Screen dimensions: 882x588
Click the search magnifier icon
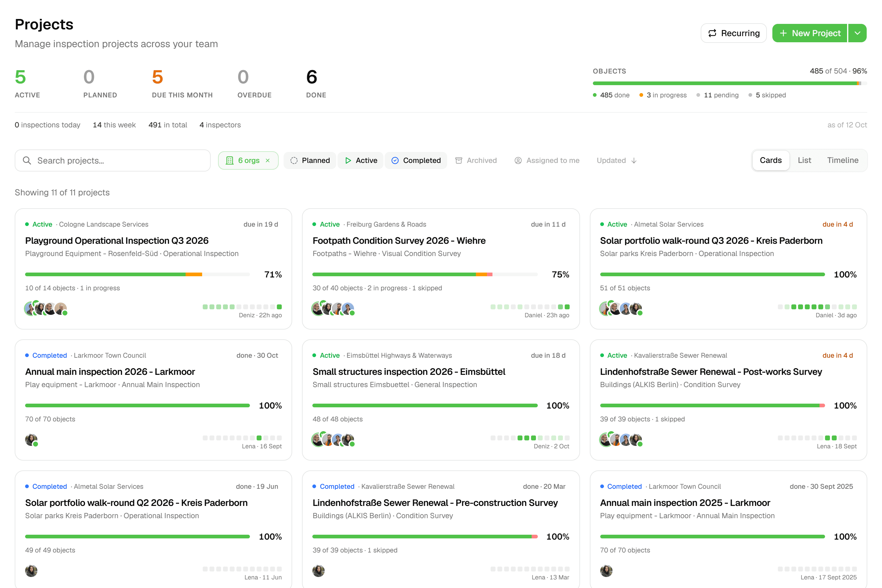click(27, 160)
